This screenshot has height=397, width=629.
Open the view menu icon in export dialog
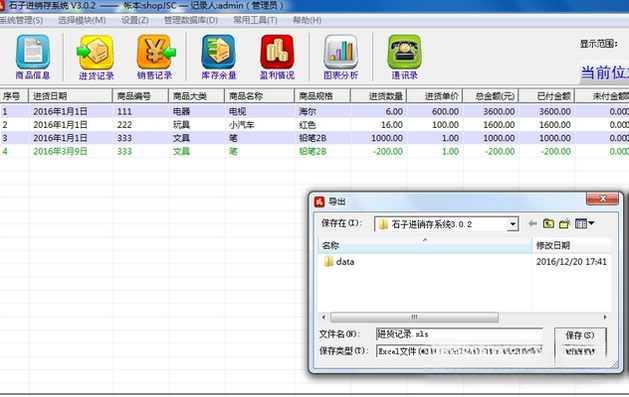[x=584, y=223]
